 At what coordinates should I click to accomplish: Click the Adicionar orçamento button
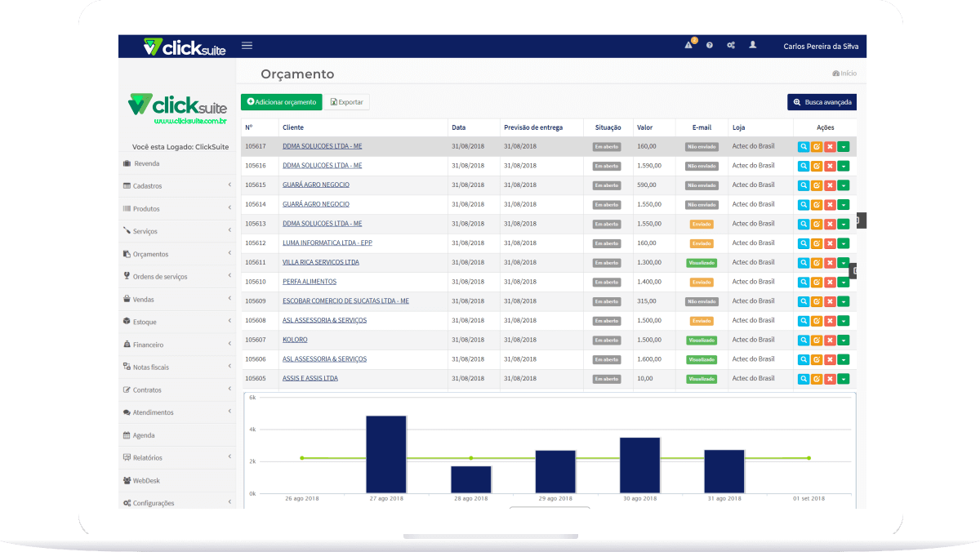[x=282, y=102]
